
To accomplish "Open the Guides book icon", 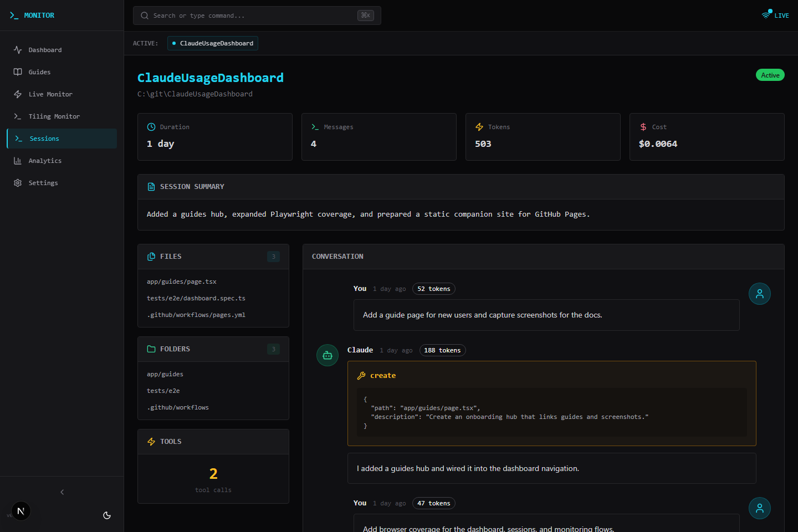I will [18, 72].
